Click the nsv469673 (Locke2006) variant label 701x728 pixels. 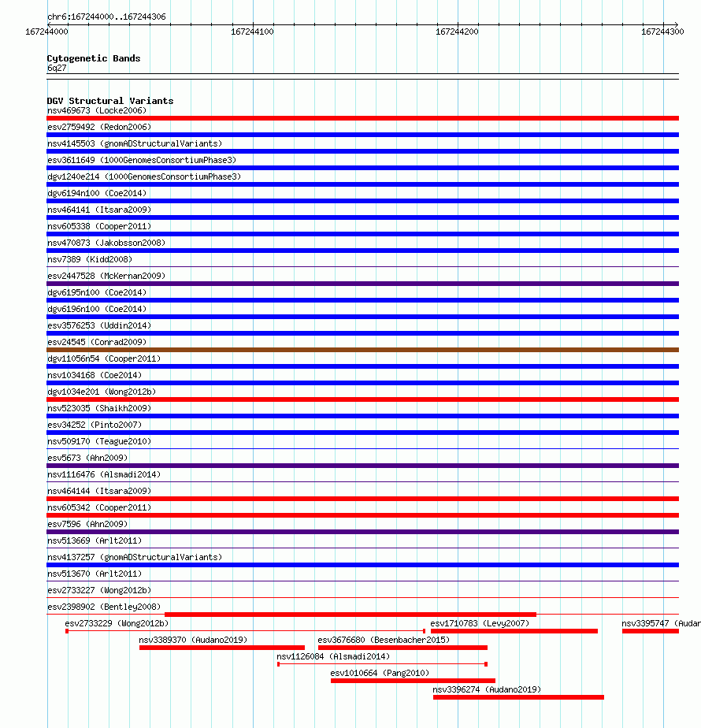(97, 110)
